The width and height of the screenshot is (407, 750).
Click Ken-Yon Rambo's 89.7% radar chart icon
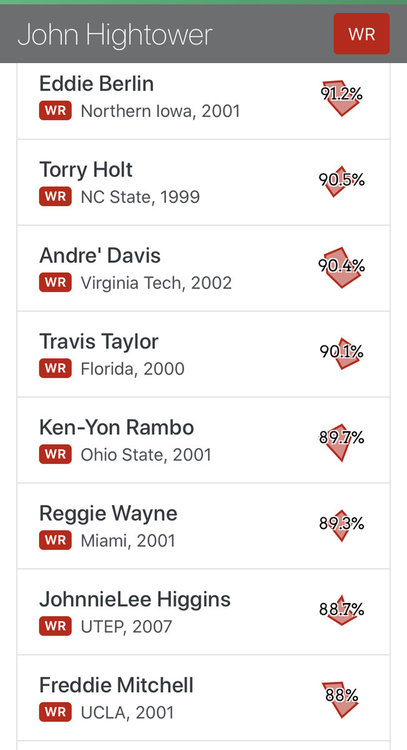pyautogui.click(x=341, y=441)
